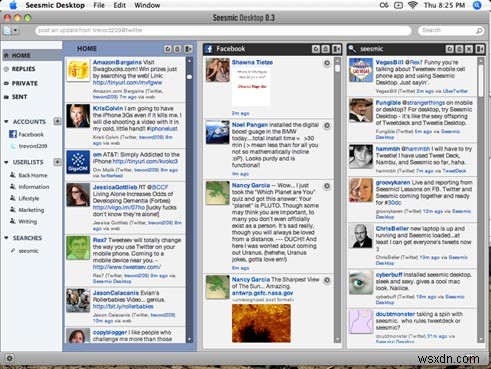This screenshot has width=491, height=369.
Task: Open the antwrp.gsfc.nasa.gov link
Action: click(x=262, y=293)
